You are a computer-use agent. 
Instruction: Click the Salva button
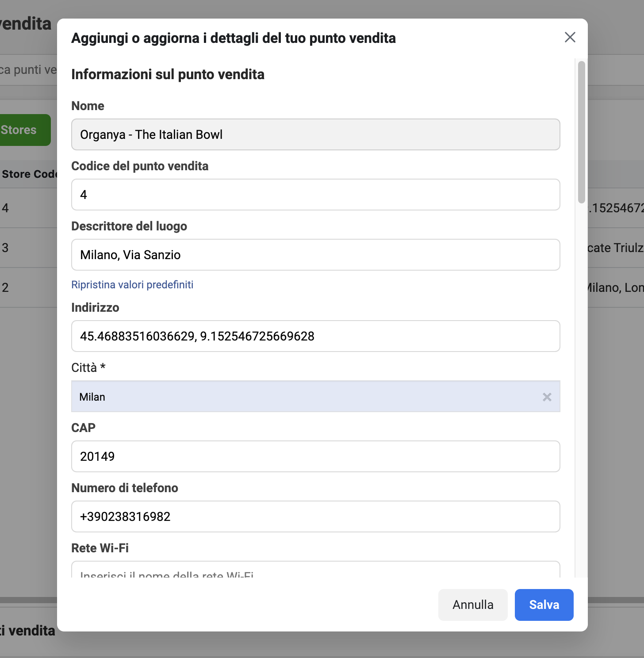click(x=544, y=605)
